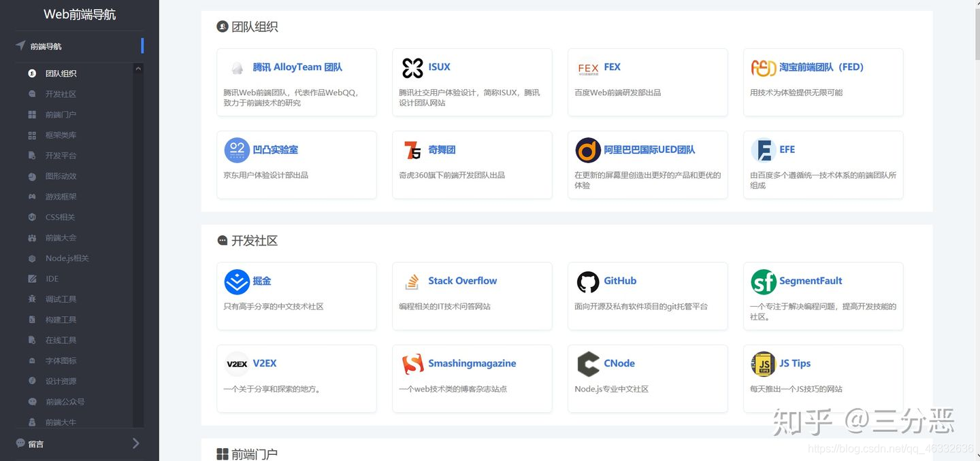Click the Smashingmagazine logo icon
980x461 pixels.
tap(412, 364)
